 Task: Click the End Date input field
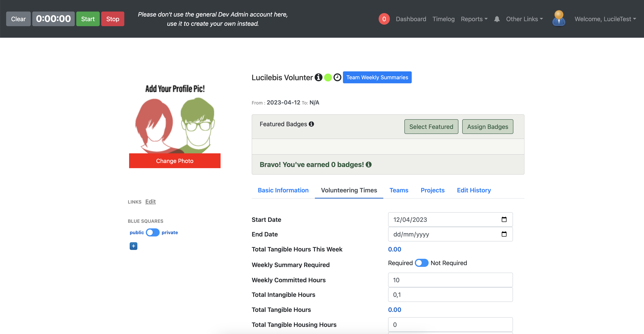pos(450,234)
